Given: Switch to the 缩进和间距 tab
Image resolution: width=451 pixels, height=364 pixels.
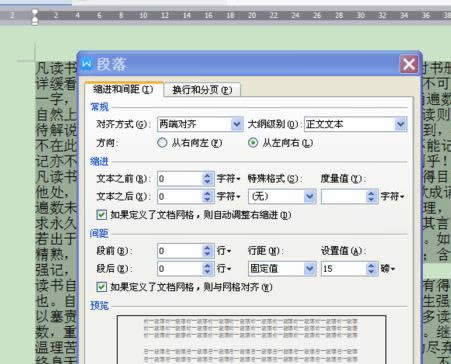Looking at the screenshot, I should [x=124, y=89].
